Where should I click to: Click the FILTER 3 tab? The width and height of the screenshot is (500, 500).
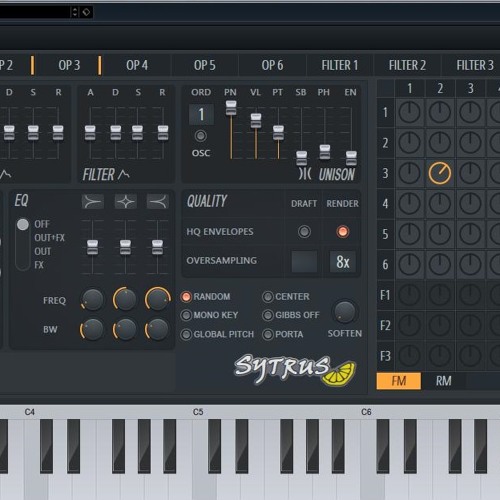coord(475,65)
